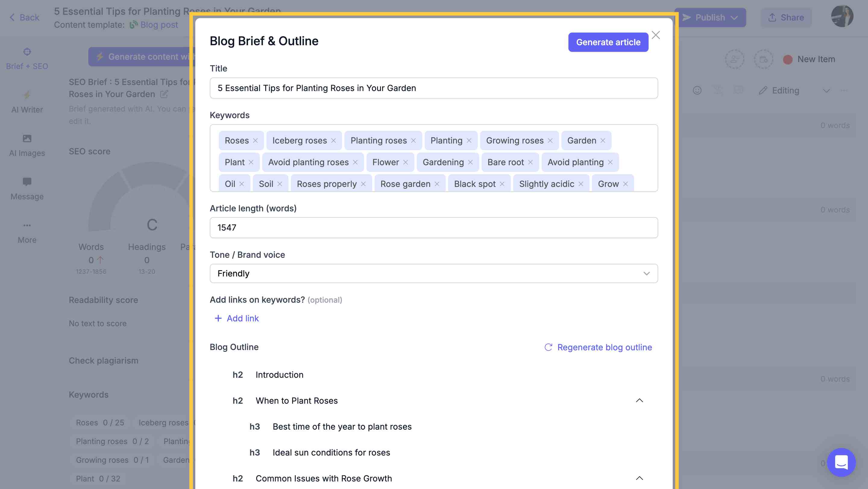This screenshot has width=868, height=489.
Task: Click the set due date icon
Action: pos(763,59)
